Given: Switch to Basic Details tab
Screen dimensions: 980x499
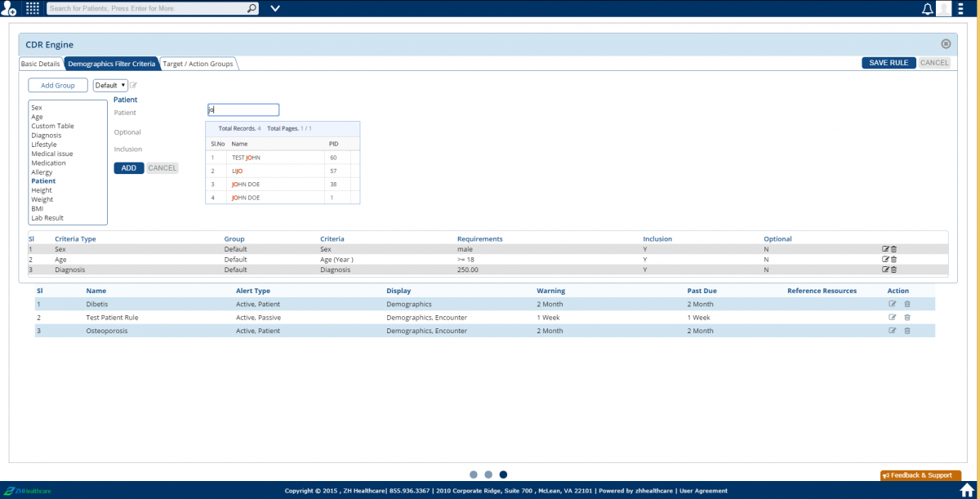Looking at the screenshot, I should click(x=40, y=64).
